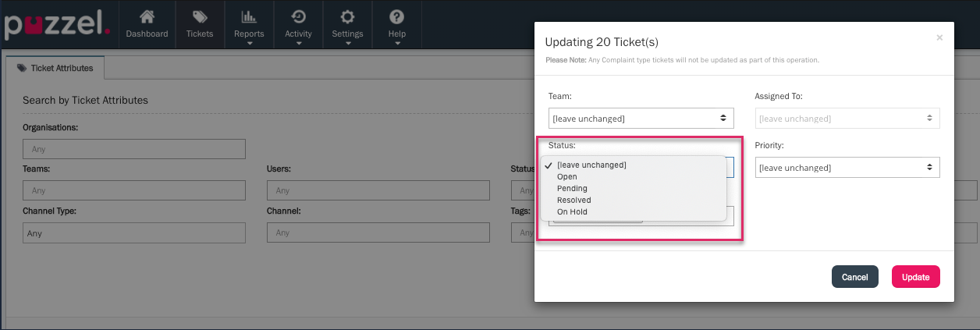This screenshot has width=980, height=330.
Task: Select Resolved status option
Action: pyautogui.click(x=573, y=200)
